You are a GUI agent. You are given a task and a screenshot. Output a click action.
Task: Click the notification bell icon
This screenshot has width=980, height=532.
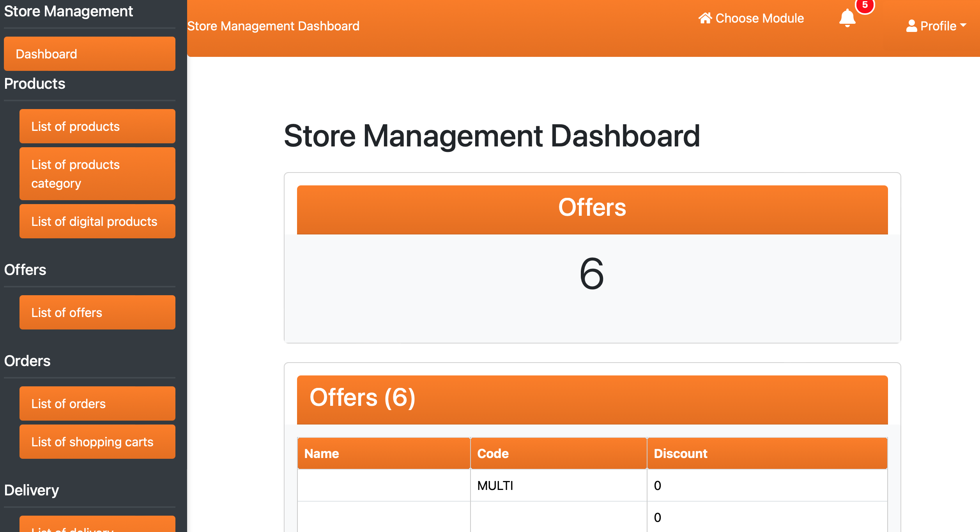tap(847, 18)
